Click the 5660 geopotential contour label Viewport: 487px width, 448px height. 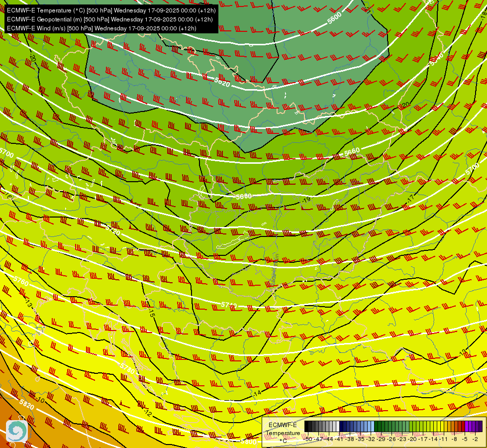point(352,152)
